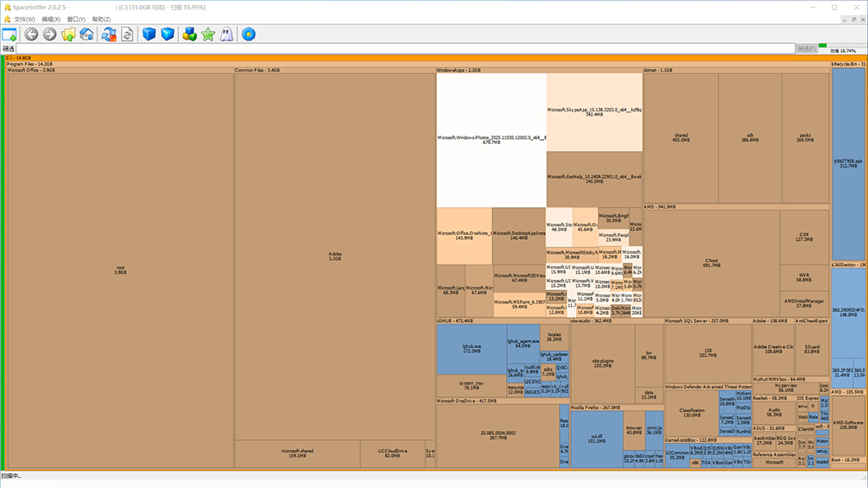Go up to the parent folder level
868x488 pixels.
click(x=68, y=34)
